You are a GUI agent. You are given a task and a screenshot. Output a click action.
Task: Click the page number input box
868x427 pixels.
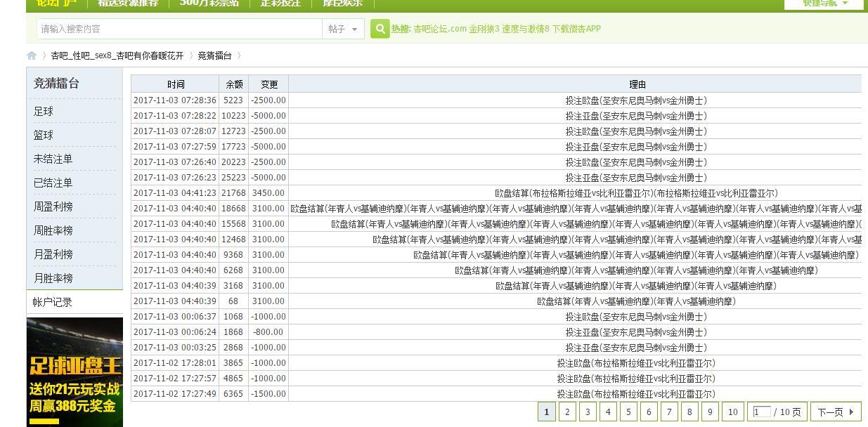pyautogui.click(x=762, y=412)
